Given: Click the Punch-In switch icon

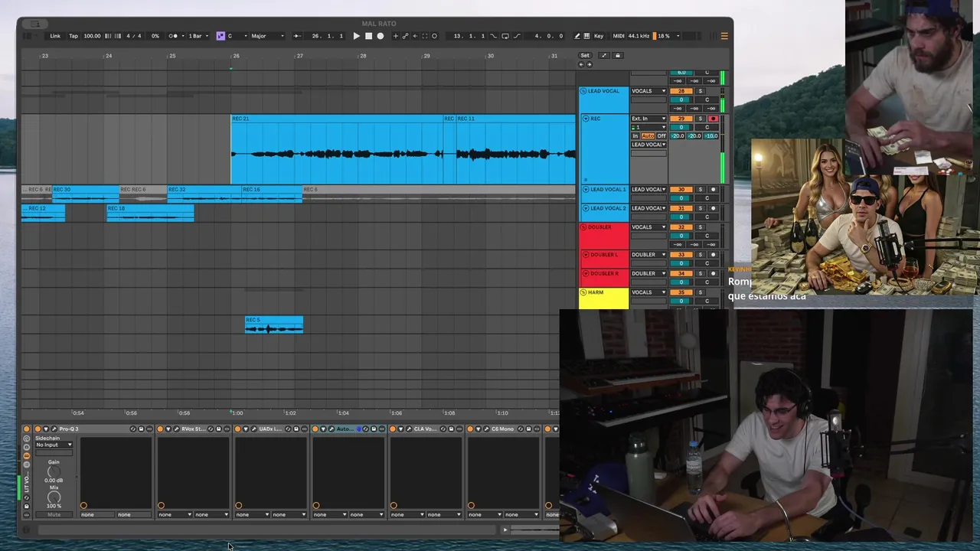Looking at the screenshot, I should (x=493, y=36).
